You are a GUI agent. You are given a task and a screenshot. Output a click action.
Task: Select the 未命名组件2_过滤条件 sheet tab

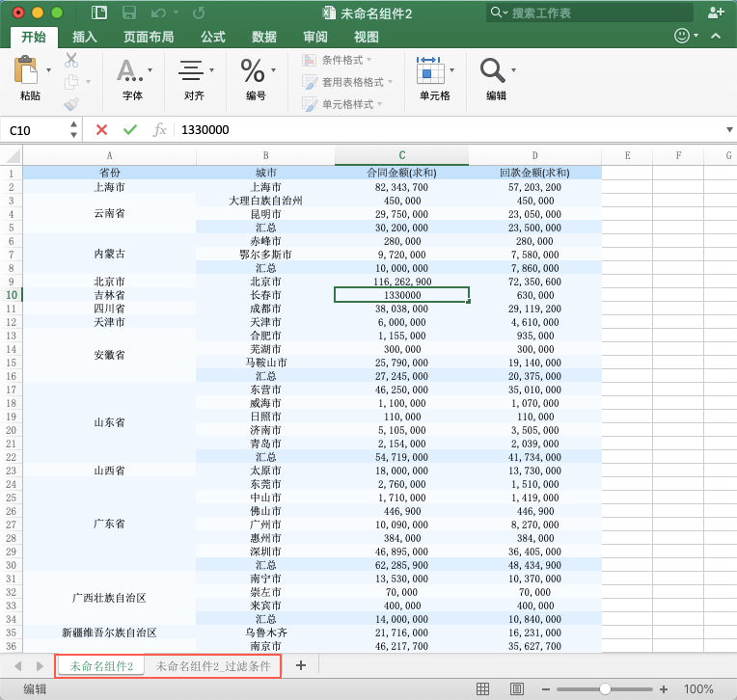click(x=213, y=665)
